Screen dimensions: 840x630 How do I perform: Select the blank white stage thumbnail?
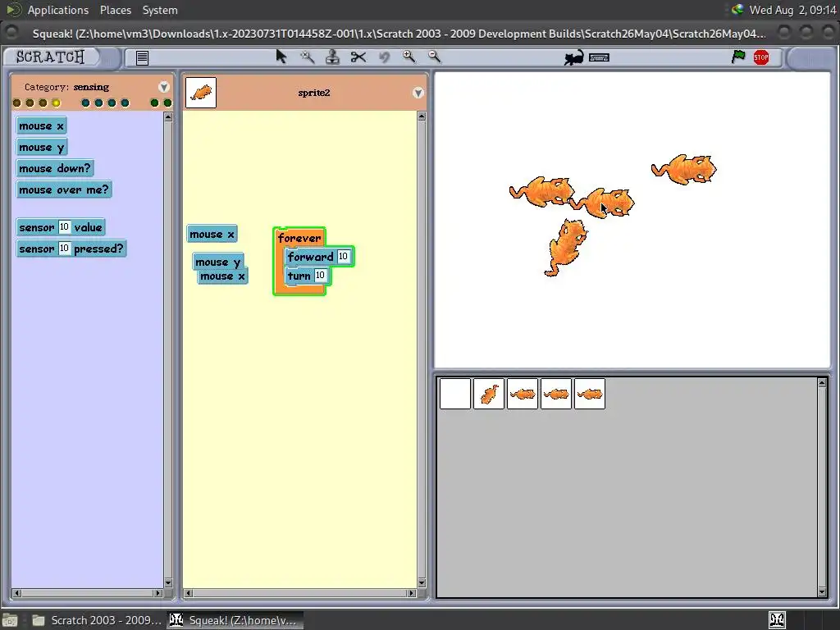point(454,394)
